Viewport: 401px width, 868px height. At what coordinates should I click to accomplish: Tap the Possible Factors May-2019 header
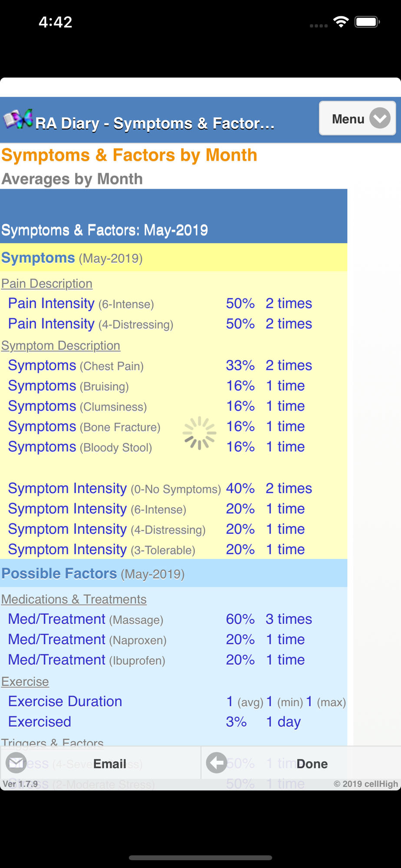(93, 573)
